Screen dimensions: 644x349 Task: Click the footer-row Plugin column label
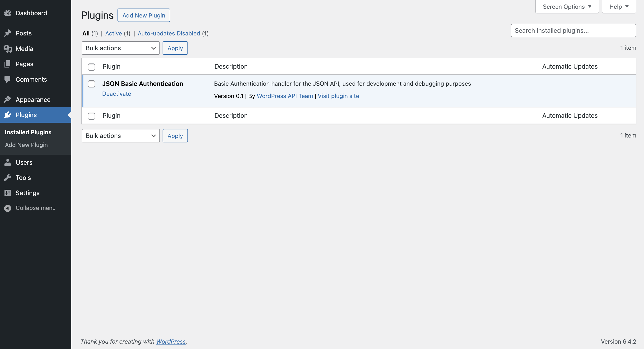click(x=111, y=116)
